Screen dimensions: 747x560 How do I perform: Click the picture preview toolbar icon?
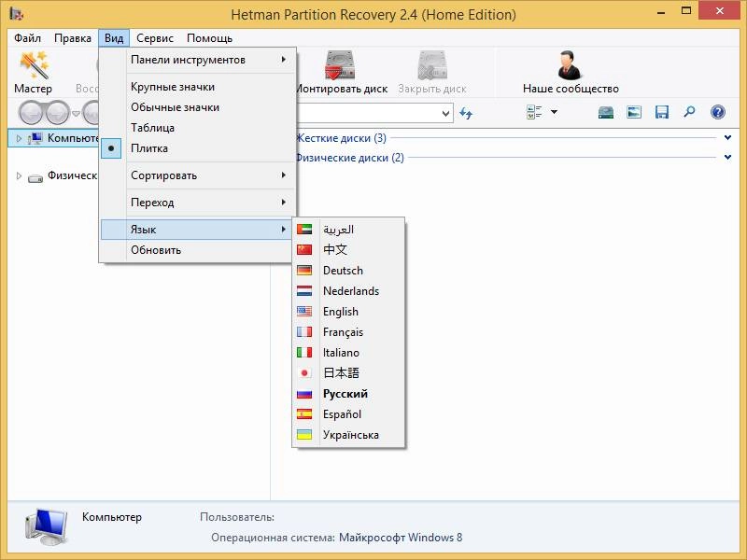pos(634,112)
